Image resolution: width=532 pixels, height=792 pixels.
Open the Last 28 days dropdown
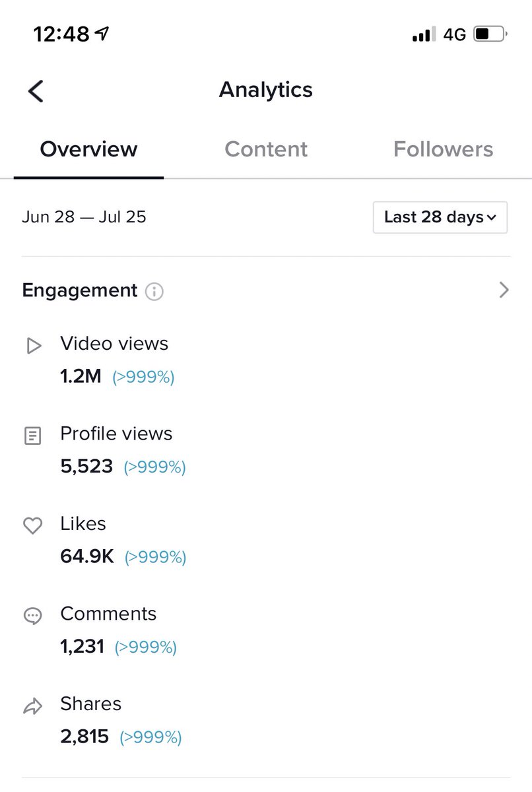coord(440,217)
